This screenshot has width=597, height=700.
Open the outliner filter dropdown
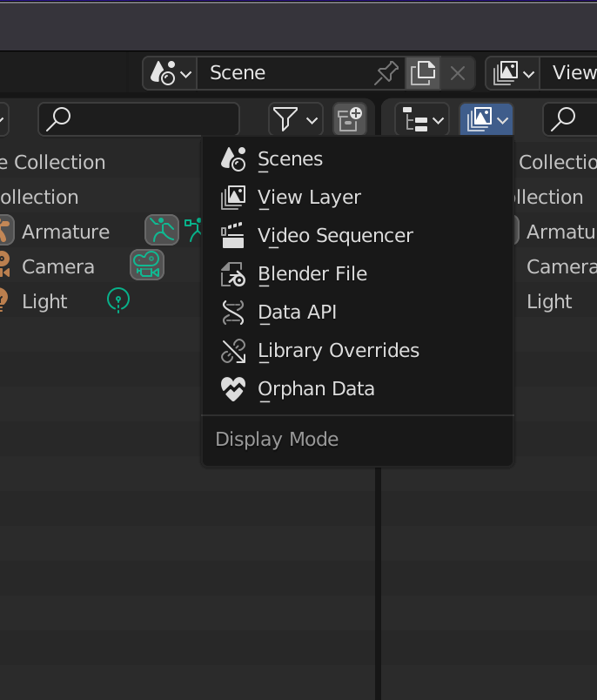295,119
